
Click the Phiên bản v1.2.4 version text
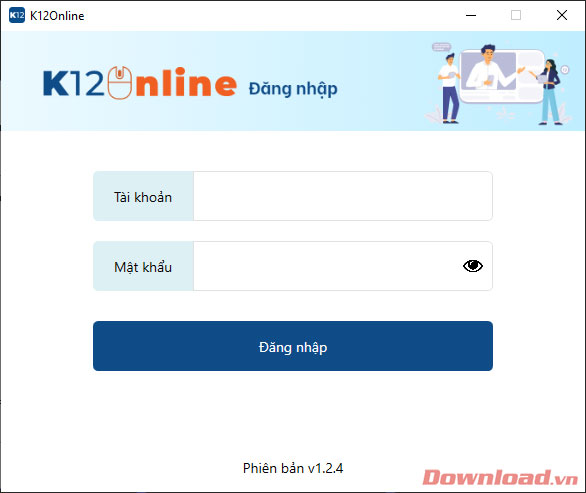[293, 468]
